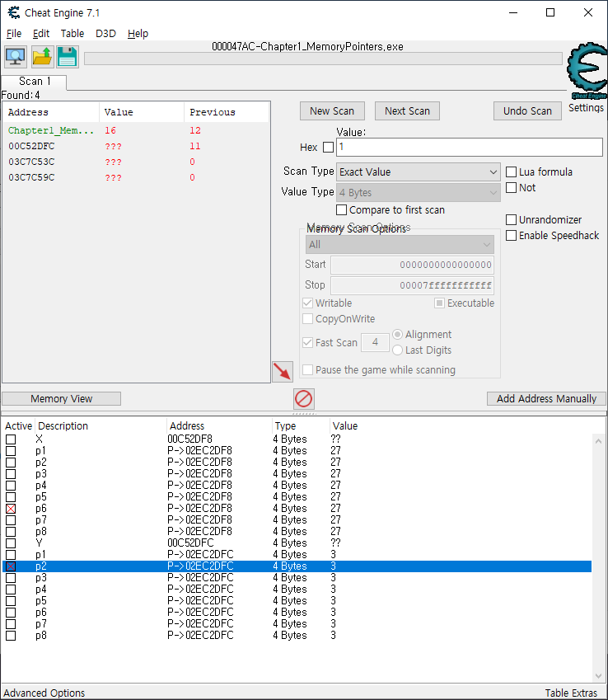
Task: Click the progress bar at the top
Action: (x=323, y=59)
